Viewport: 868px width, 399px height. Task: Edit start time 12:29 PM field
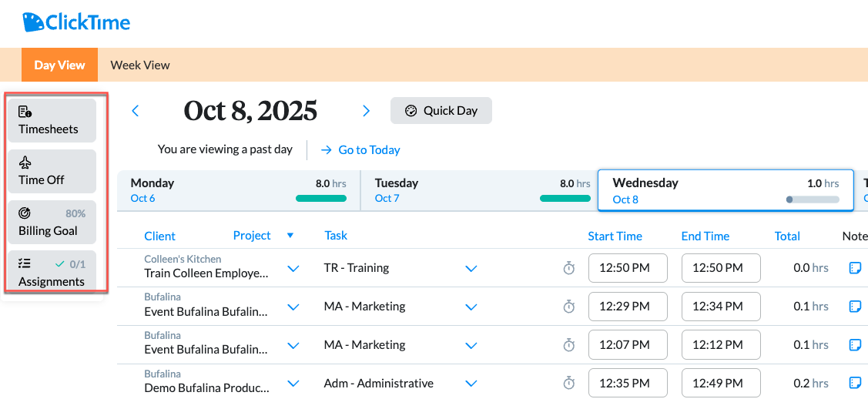(628, 307)
